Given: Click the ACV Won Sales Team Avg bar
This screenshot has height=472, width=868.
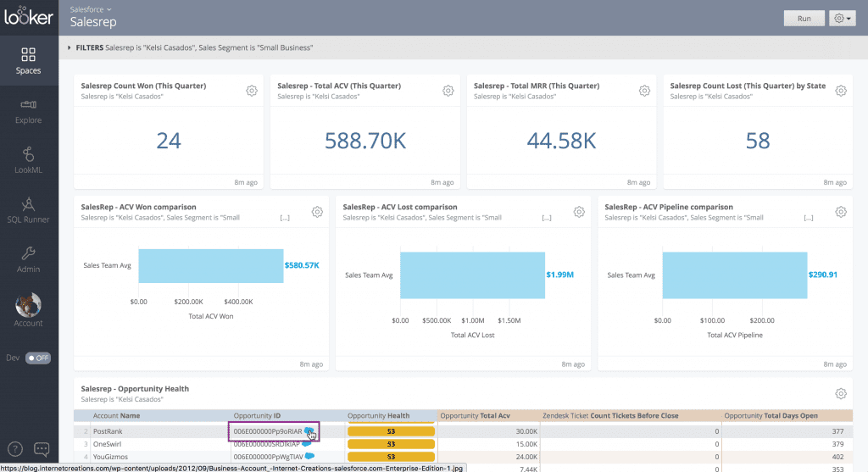Looking at the screenshot, I should tap(210, 265).
